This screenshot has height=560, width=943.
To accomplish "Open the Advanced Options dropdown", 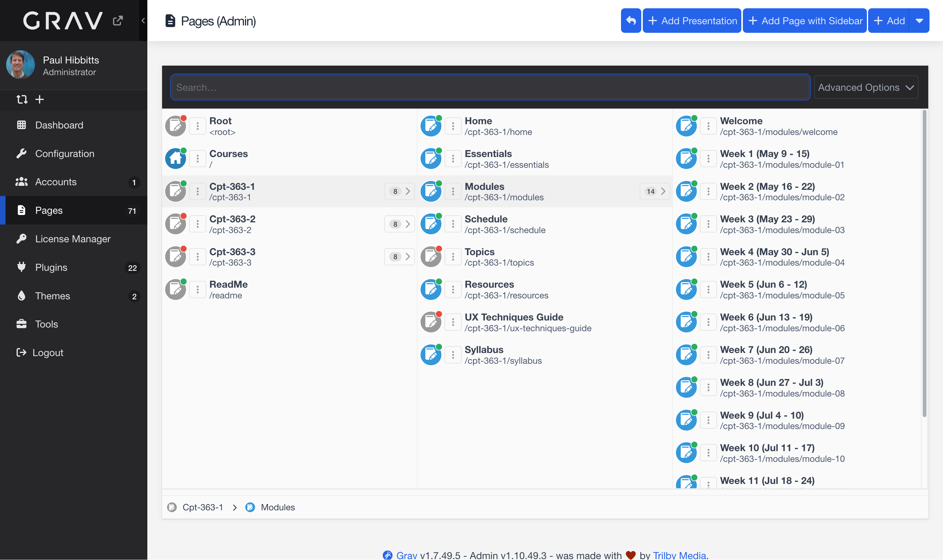I will tap(866, 87).
